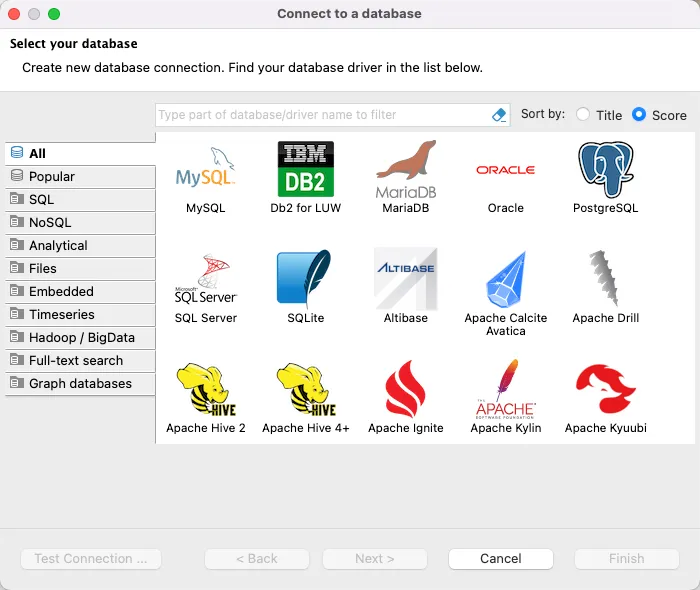The image size is (700, 590).
Task: Click the Cancel button
Action: pyautogui.click(x=500, y=559)
